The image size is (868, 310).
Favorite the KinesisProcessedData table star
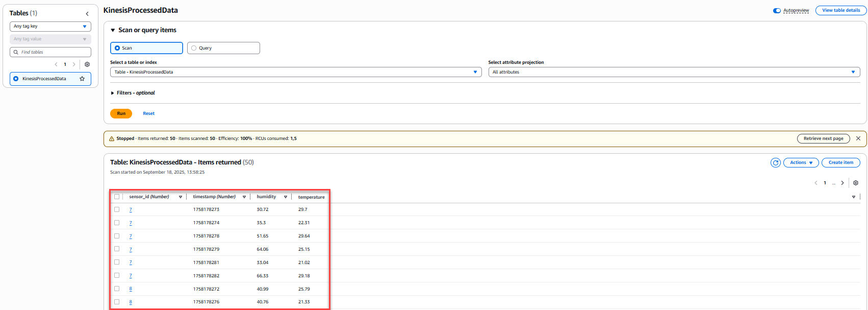click(x=82, y=79)
